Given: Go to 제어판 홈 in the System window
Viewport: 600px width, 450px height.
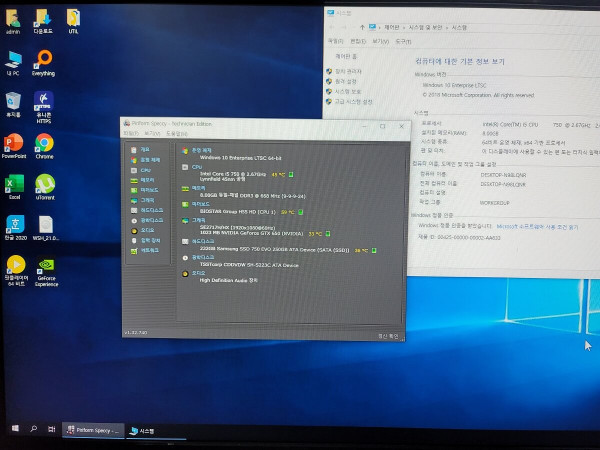Looking at the screenshot, I should coord(346,56).
